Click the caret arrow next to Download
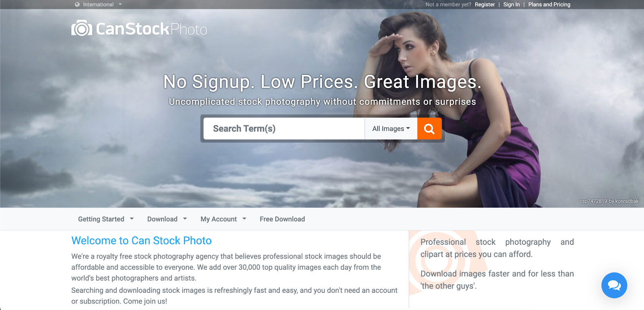 click(x=185, y=219)
